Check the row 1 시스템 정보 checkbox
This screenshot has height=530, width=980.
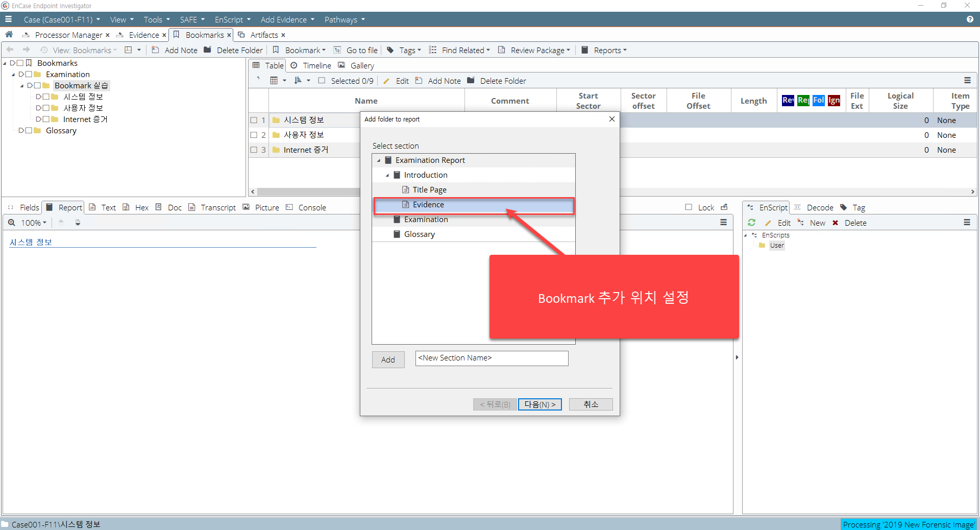coord(254,121)
